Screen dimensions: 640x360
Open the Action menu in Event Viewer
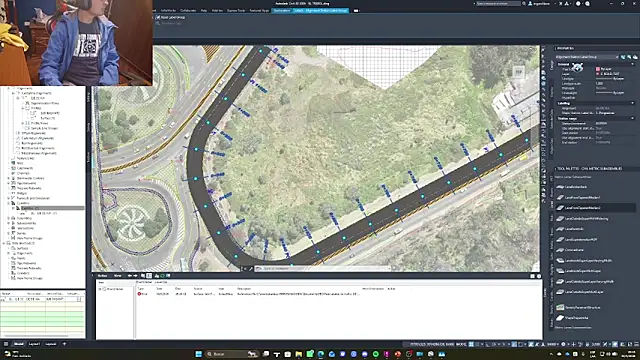[102, 276]
